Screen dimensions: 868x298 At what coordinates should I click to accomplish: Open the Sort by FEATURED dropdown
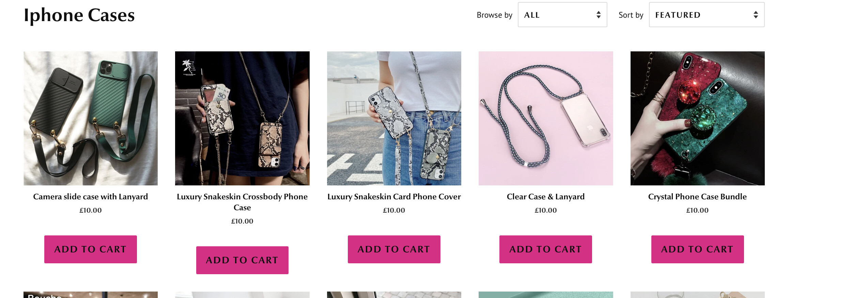click(706, 15)
